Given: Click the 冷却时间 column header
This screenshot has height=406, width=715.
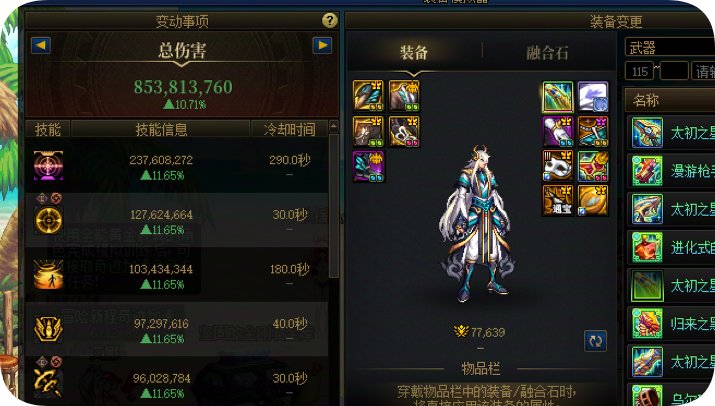Looking at the screenshot, I should point(289,129).
